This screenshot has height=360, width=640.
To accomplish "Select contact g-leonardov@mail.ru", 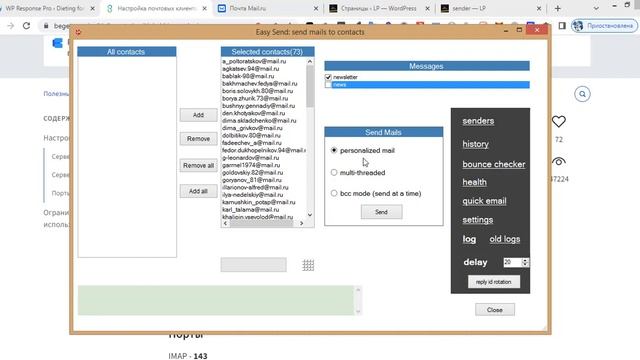I will [x=251, y=158].
